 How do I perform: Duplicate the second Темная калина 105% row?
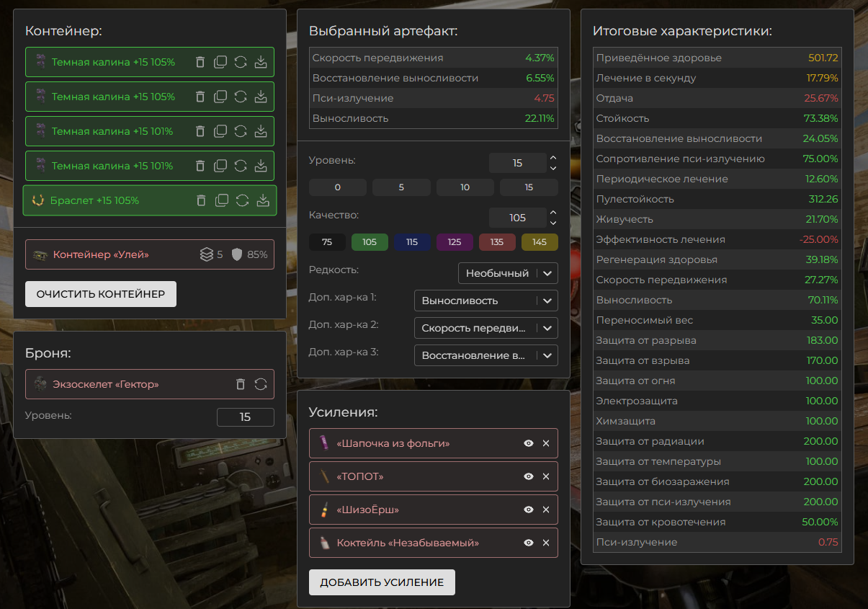click(220, 97)
